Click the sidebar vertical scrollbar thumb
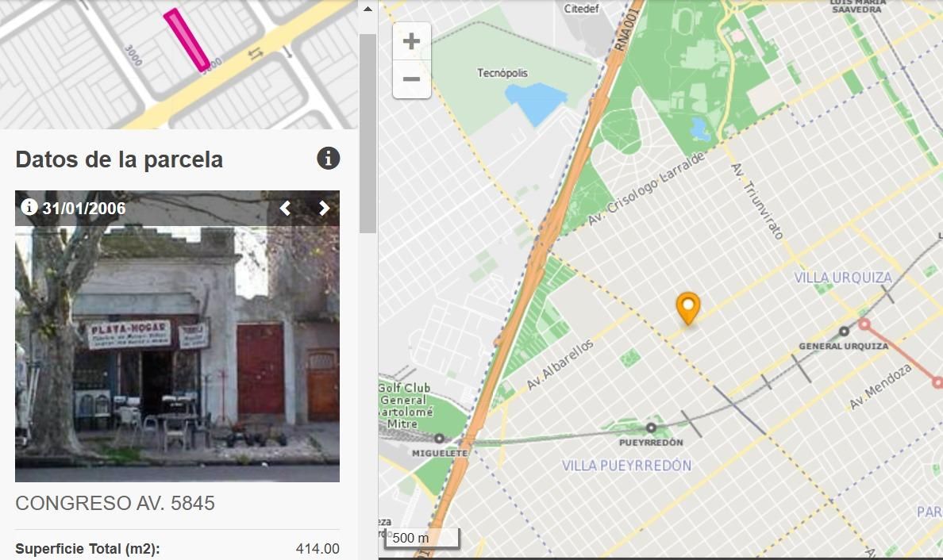This screenshot has width=943, height=560. point(368,133)
